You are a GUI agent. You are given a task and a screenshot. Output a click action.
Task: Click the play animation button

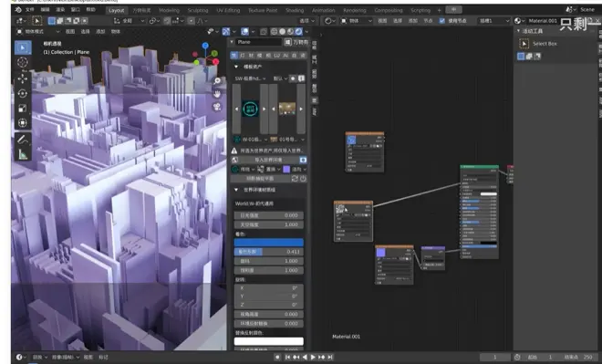click(x=313, y=357)
